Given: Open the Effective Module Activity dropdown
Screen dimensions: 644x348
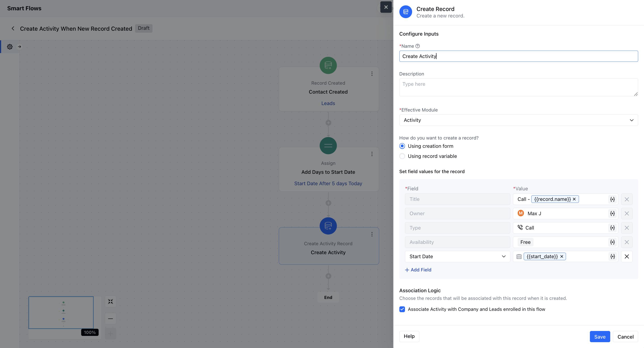Looking at the screenshot, I should coord(518,120).
